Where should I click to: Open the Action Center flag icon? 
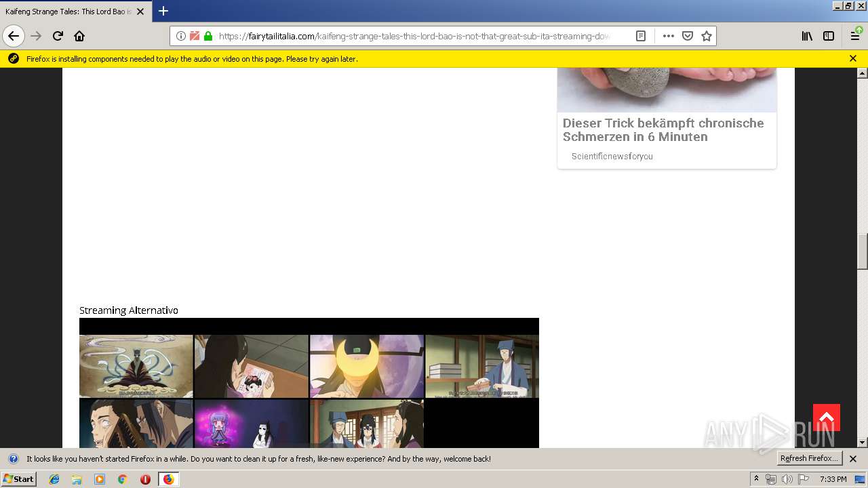coord(804,479)
